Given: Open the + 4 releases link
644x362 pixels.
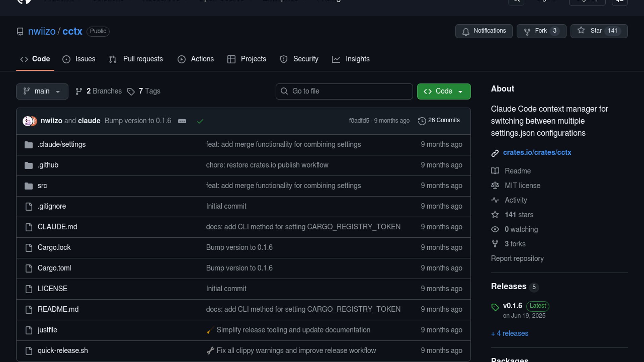Looking at the screenshot, I should click(x=509, y=334).
